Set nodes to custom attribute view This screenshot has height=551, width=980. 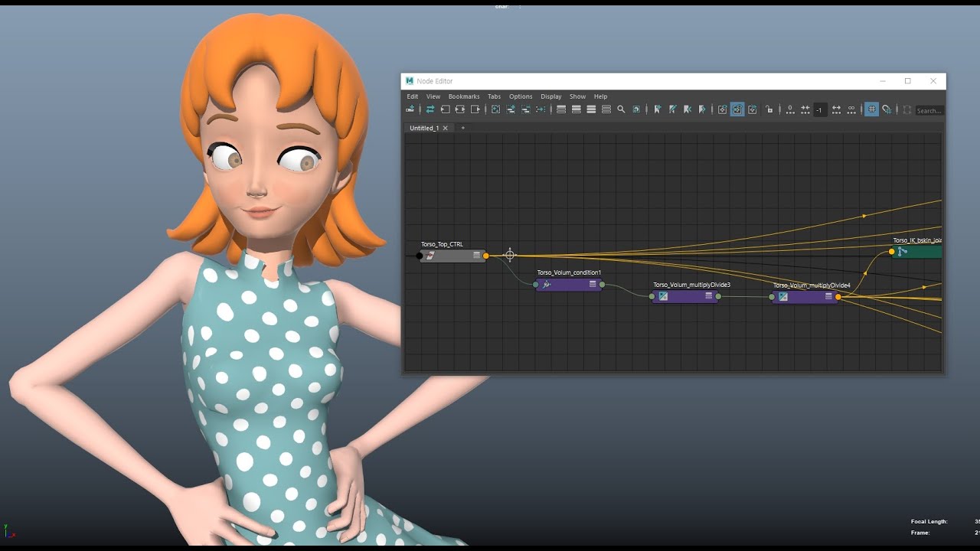click(x=606, y=109)
